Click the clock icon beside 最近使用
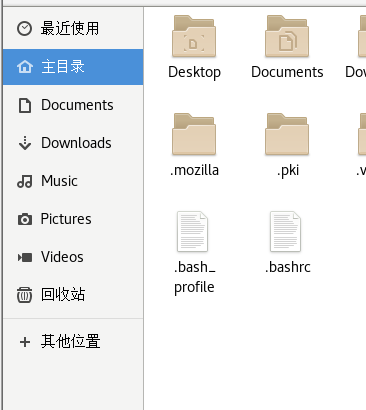The width and height of the screenshot is (366, 410). pyautogui.click(x=25, y=28)
